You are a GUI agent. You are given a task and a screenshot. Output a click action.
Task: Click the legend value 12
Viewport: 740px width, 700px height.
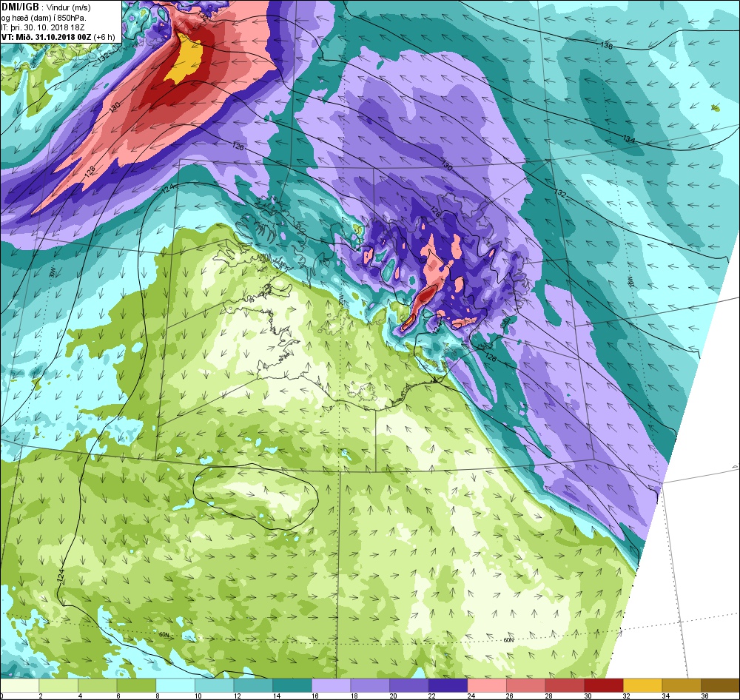[x=238, y=696]
